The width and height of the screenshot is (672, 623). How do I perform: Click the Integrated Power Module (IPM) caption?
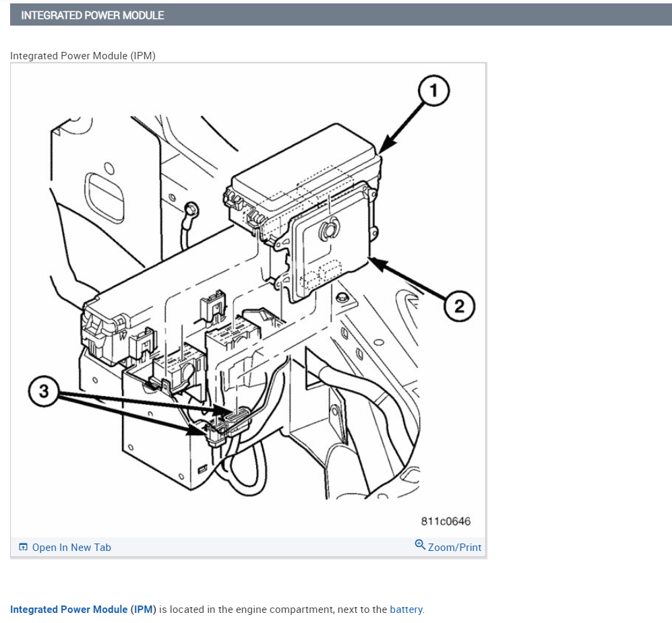coord(83,56)
